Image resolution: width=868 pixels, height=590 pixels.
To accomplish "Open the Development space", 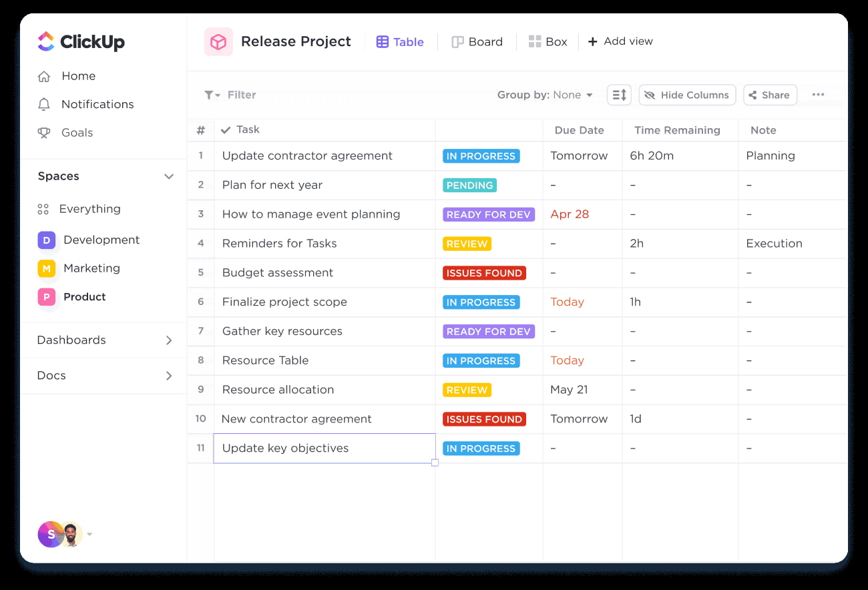I will (x=100, y=240).
